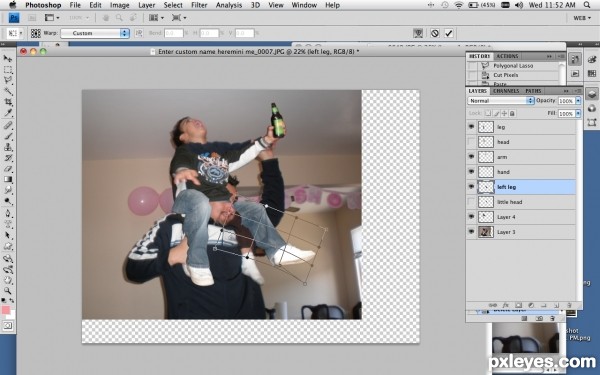Select the History Brush tool
600x375 pixels.
tap(8, 158)
